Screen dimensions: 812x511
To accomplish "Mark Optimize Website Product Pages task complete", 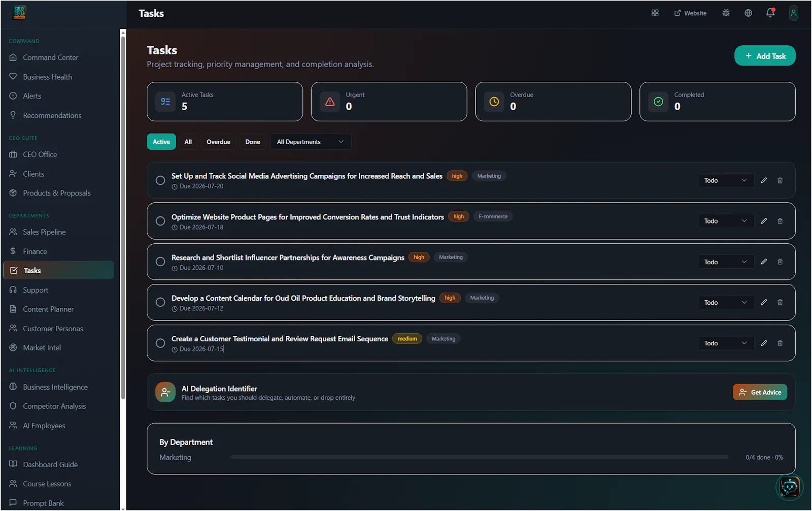I will [160, 221].
